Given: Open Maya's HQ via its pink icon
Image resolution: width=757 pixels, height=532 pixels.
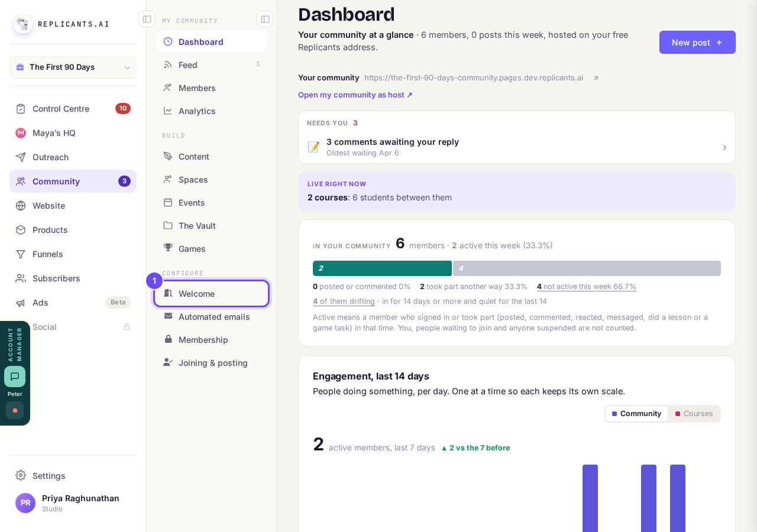Looking at the screenshot, I should (21, 133).
